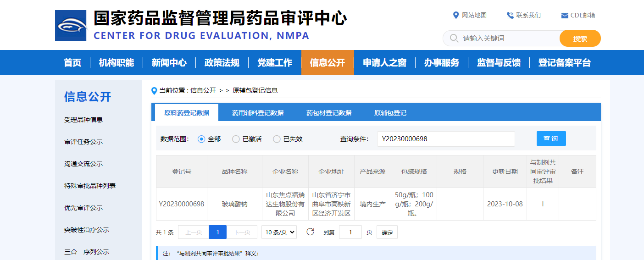This screenshot has width=644, height=260.
Task: Click the 下一页 pagination button
Action: point(242,232)
